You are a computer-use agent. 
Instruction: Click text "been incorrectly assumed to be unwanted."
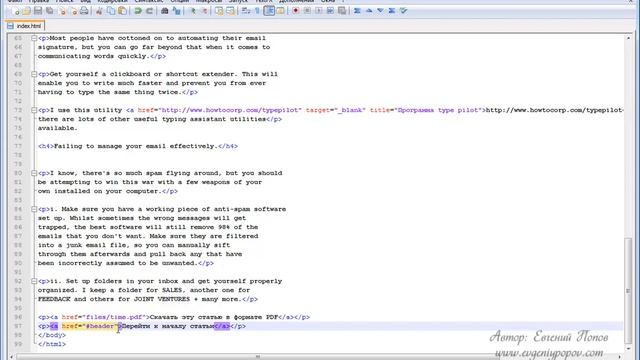coord(118,263)
